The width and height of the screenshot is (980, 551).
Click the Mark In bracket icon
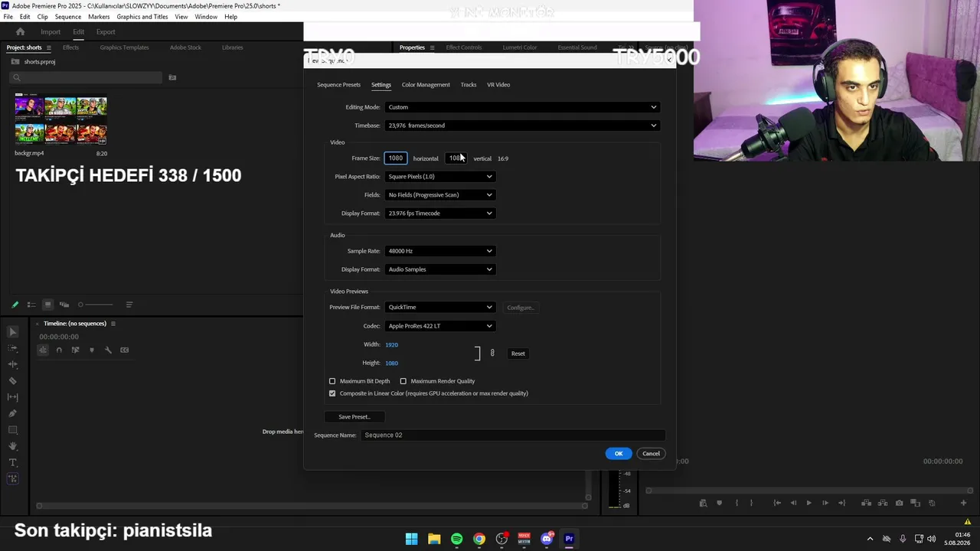click(737, 503)
